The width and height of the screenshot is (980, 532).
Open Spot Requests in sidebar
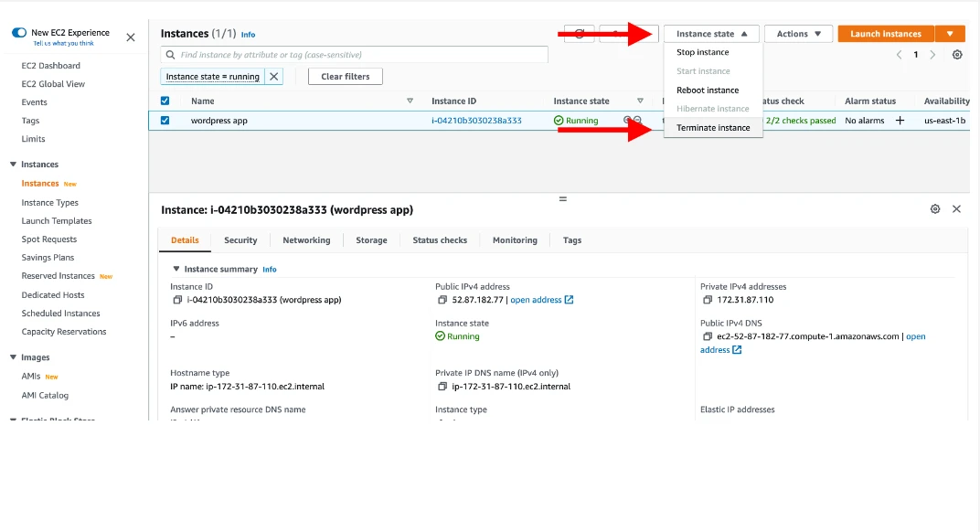[48, 239]
